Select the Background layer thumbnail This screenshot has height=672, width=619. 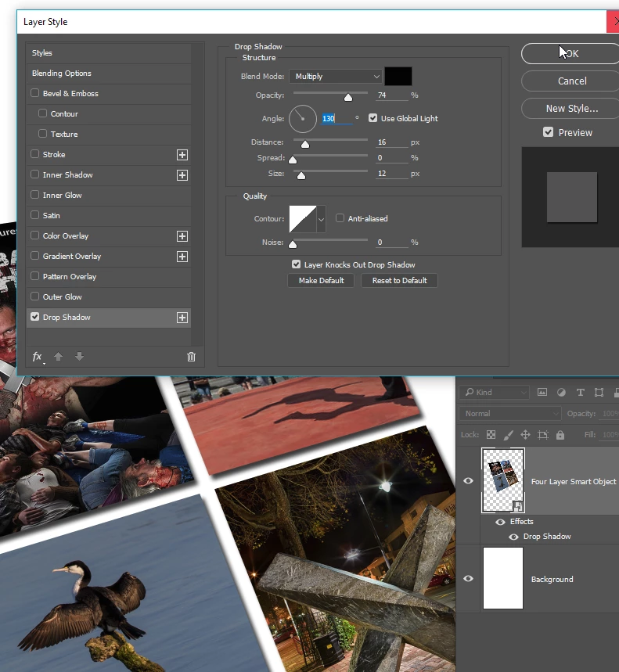(503, 578)
